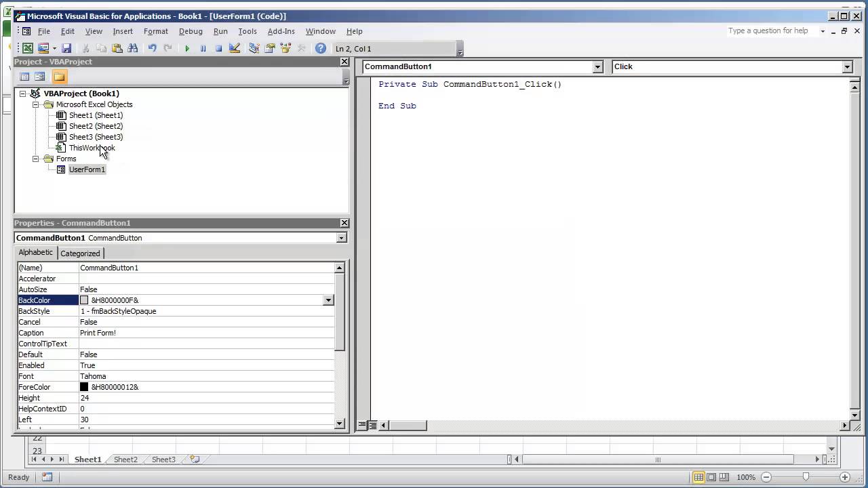Undo the last action
The image size is (868, 488).
[152, 48]
